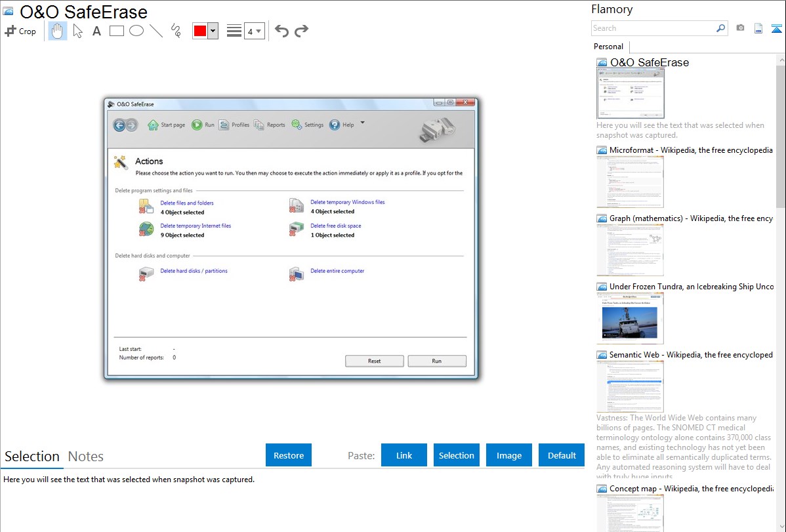
Task: Click the forward arrow in SafeErase
Action: (x=131, y=125)
